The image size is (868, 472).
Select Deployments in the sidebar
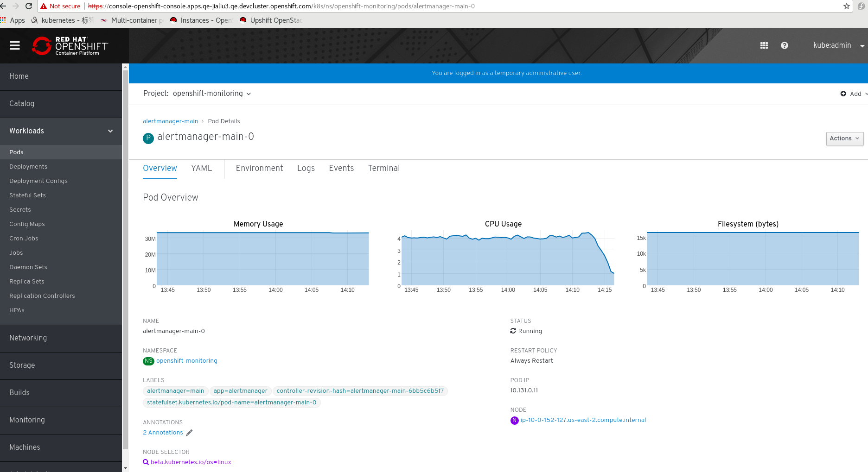point(61,166)
